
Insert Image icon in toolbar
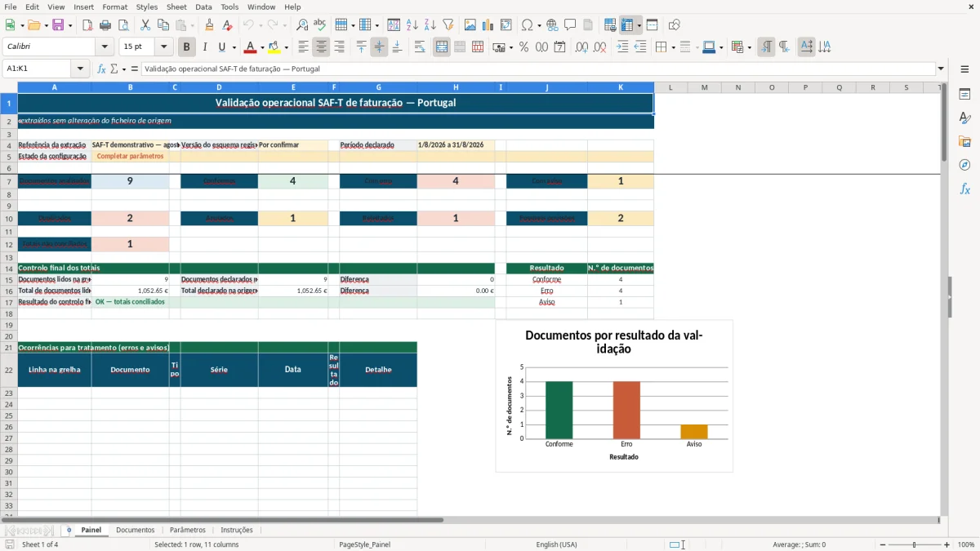pyautogui.click(x=470, y=25)
